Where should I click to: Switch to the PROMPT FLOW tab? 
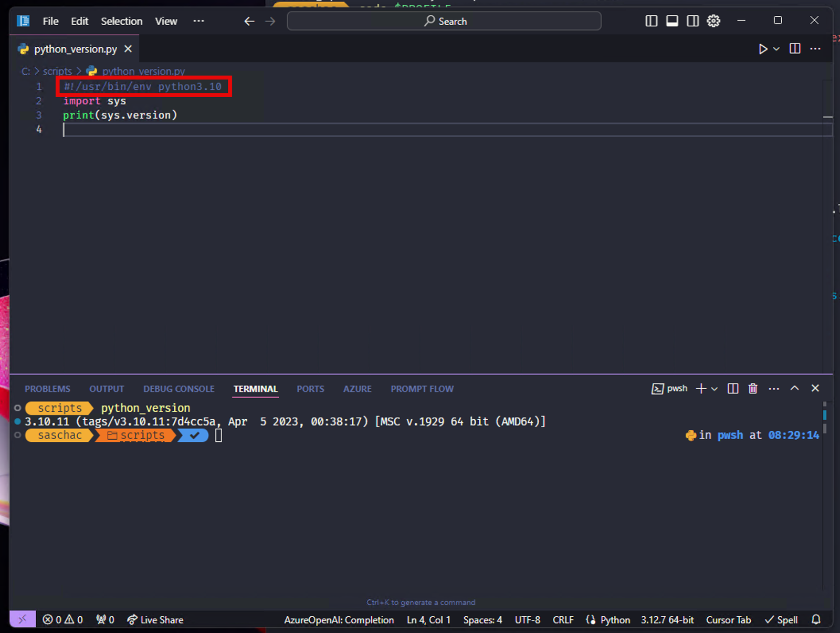click(x=422, y=389)
